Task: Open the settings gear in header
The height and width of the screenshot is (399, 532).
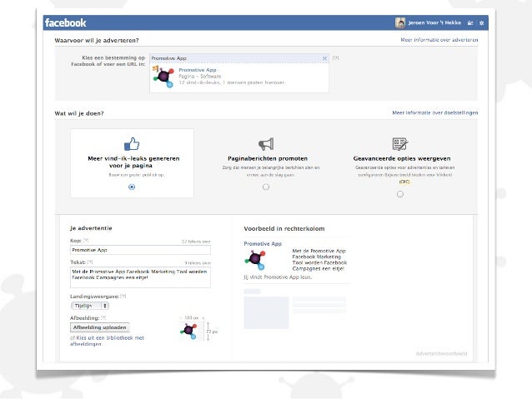Action: (481, 23)
